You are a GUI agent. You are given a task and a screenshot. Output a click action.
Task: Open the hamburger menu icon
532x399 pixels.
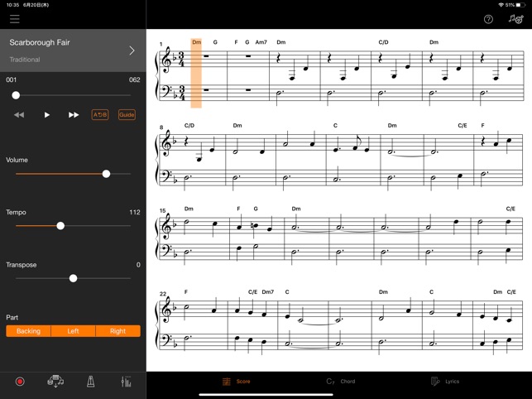click(15, 19)
